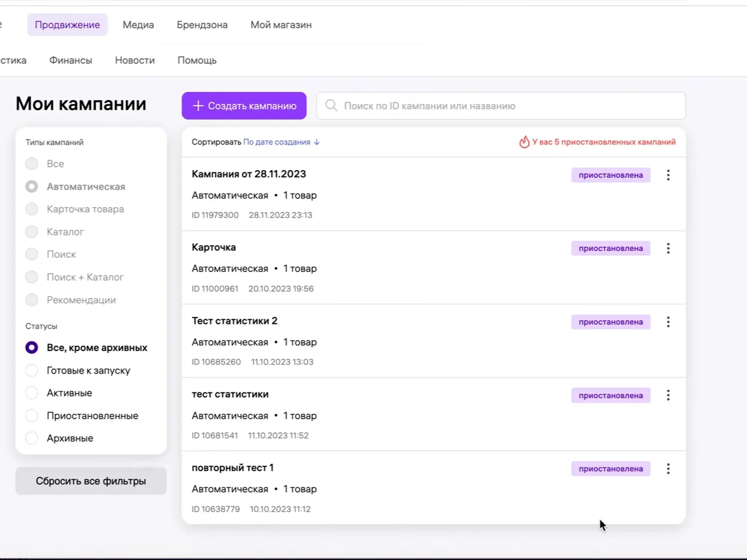Open campaign titled тест статистики
This screenshot has width=747, height=560.
click(230, 394)
